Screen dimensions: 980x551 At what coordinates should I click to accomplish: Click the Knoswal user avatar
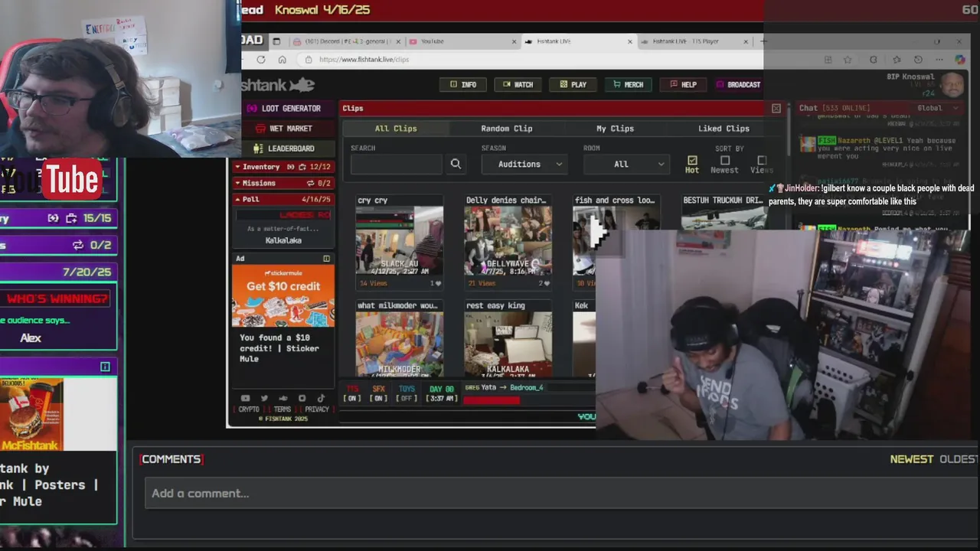[x=952, y=85]
